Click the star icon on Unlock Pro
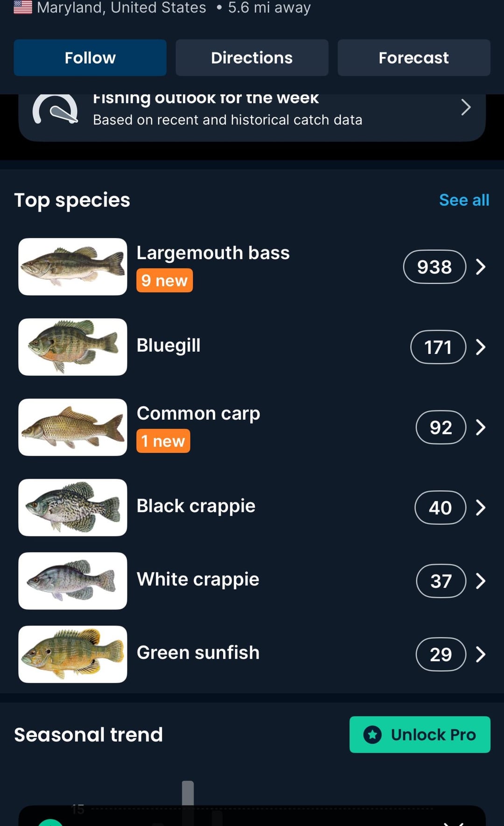 point(372,734)
